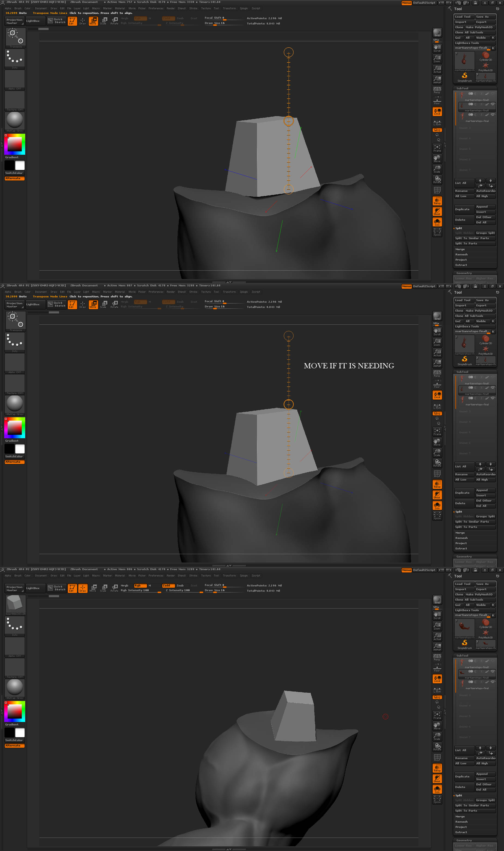Click Split To Parts in middle screenshot
Image resolution: width=504 pixels, height=851 pixels.
[x=475, y=527]
